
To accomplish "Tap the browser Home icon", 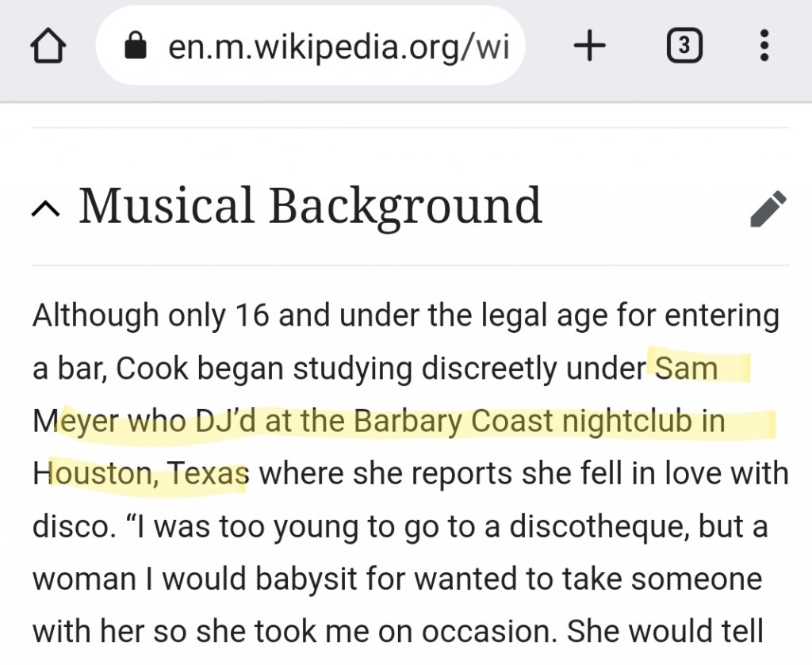I will (48, 48).
